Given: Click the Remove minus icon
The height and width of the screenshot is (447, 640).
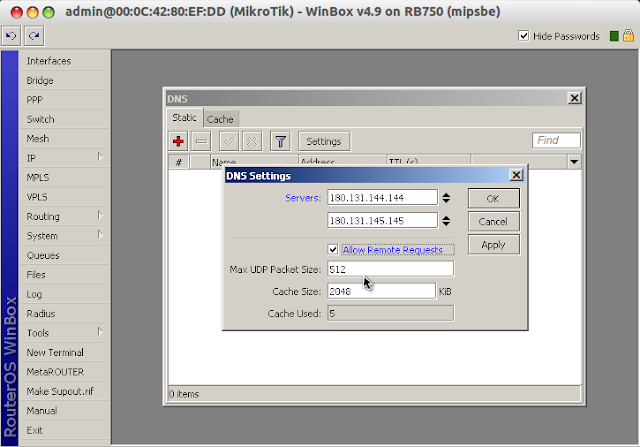Looking at the screenshot, I should point(201,141).
